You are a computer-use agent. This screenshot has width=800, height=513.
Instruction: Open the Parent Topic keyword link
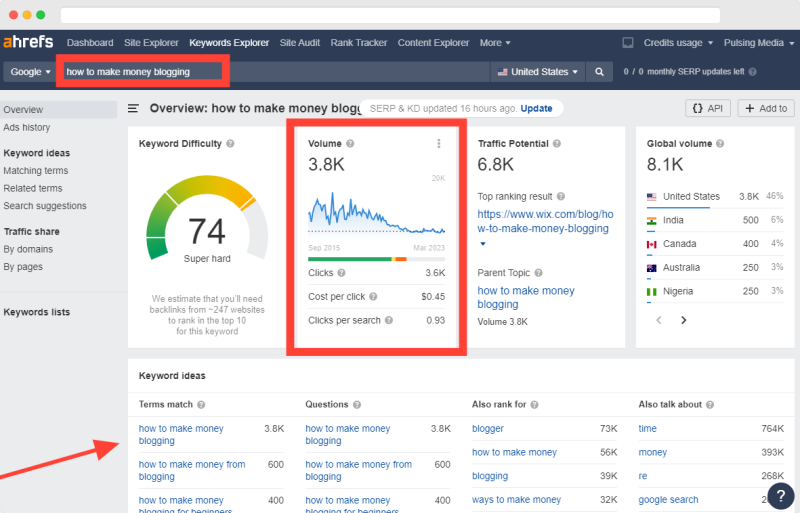click(x=526, y=298)
